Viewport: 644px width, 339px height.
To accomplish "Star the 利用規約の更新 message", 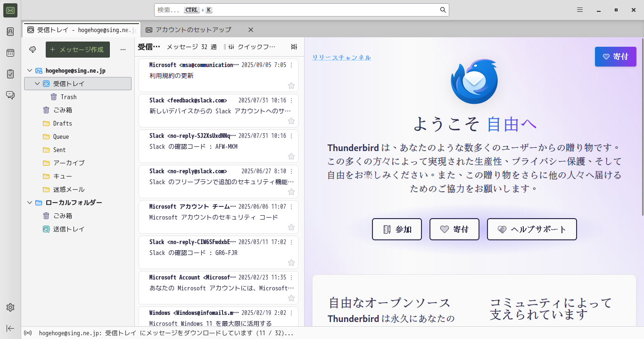I will (291, 85).
